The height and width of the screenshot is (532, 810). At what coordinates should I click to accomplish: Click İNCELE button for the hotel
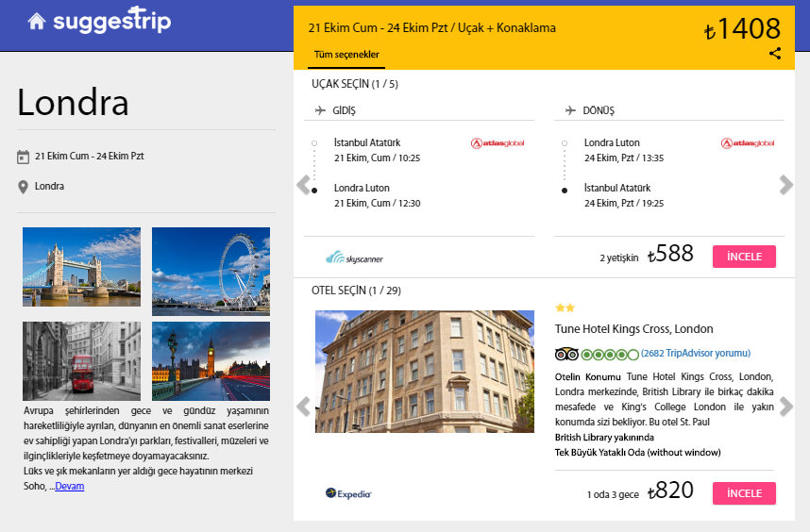(x=744, y=493)
